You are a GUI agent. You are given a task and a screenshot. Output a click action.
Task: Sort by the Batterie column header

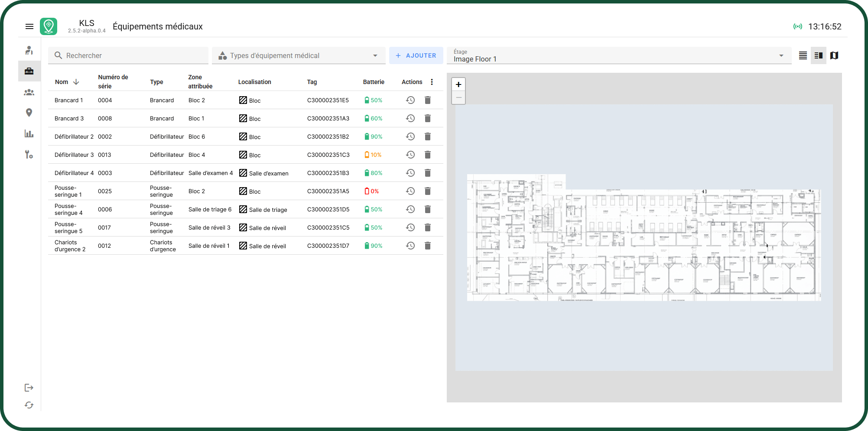click(374, 82)
